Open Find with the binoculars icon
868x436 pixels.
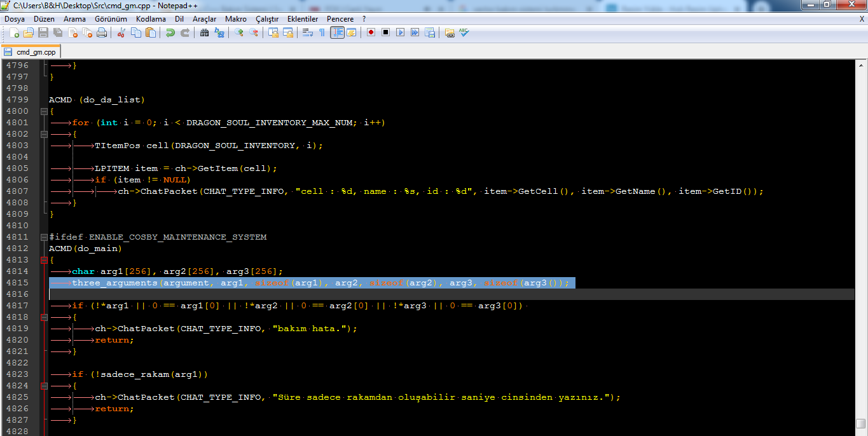click(x=204, y=32)
